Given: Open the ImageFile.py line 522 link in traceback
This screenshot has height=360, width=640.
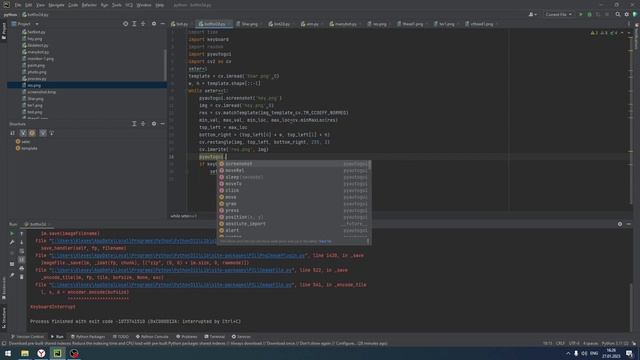Looking at the screenshot, I should pos(172,270).
